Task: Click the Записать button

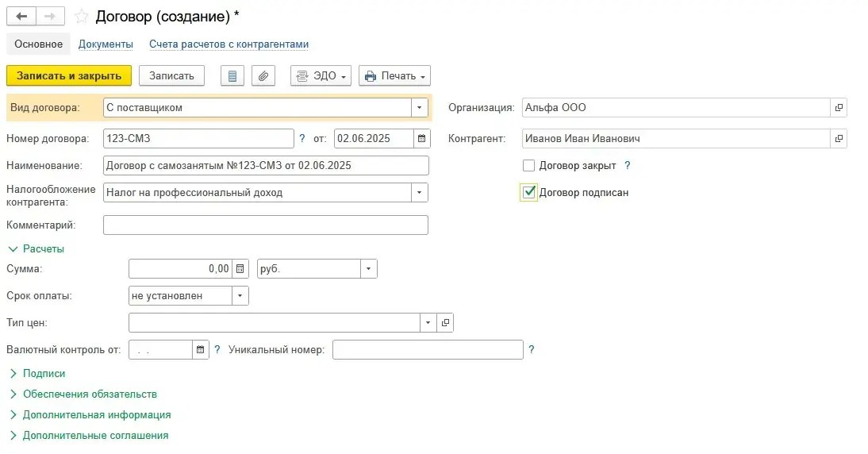Action: coord(171,76)
